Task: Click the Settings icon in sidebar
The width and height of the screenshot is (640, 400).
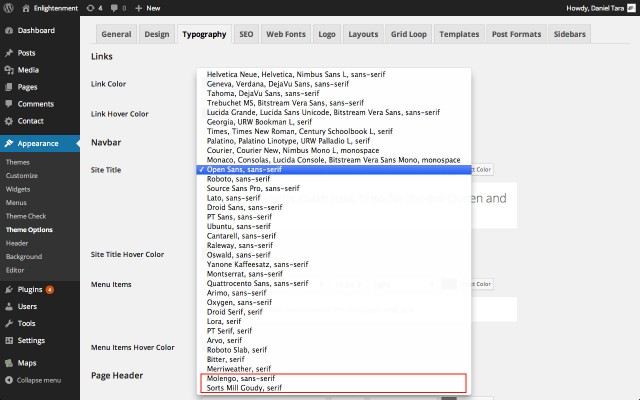Action: 9,341
